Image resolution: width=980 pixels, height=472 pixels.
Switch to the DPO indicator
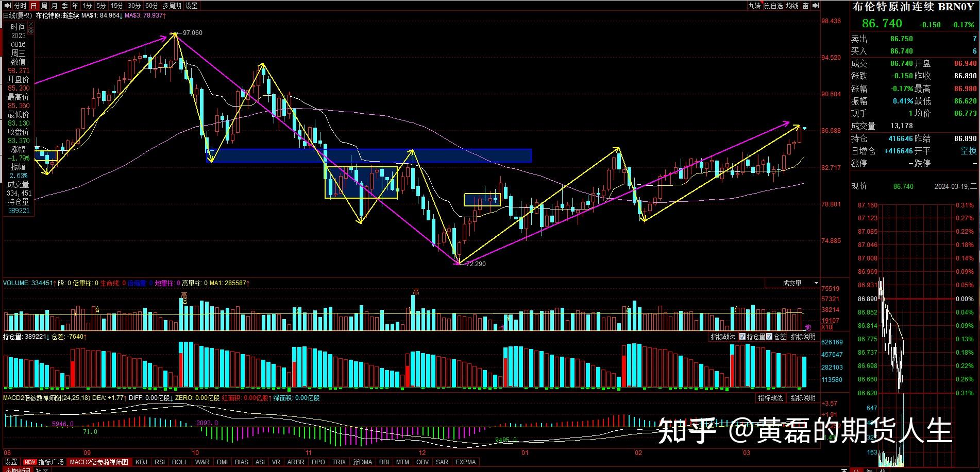(x=318, y=462)
